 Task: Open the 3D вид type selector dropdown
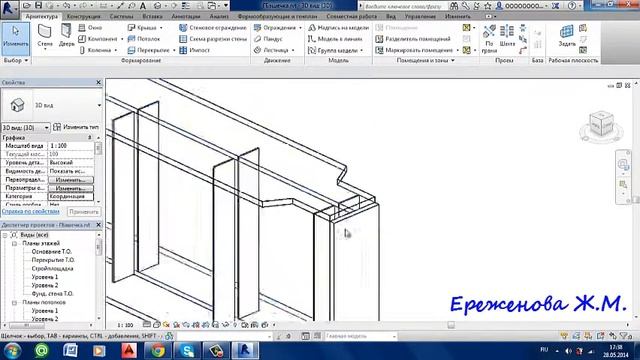pos(99,105)
